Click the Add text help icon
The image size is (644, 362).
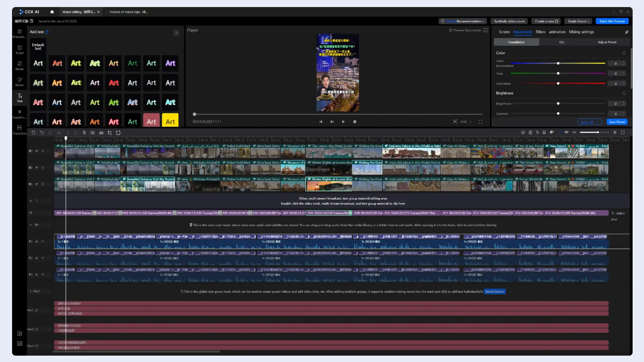47,32
